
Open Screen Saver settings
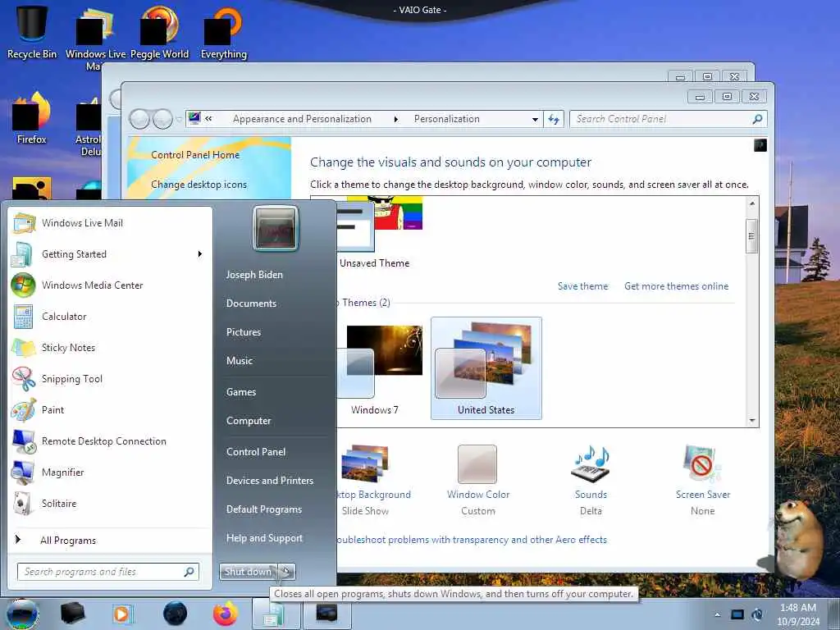pyautogui.click(x=702, y=479)
